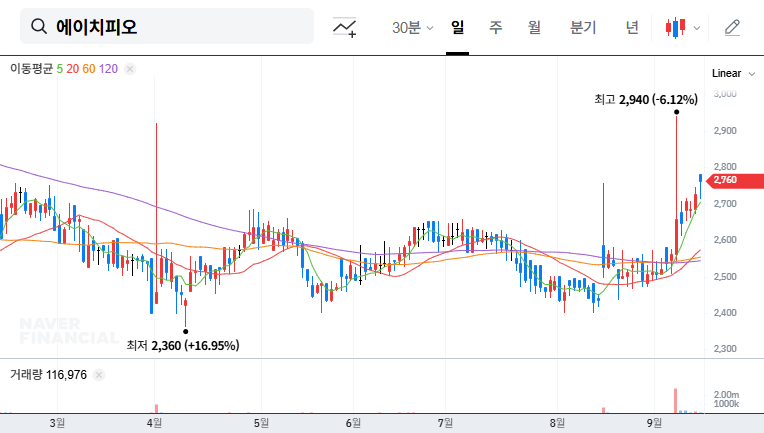Screen dimensions: 764x433
Task: Remove the 이동평균 indicator with X
Action: coord(130,69)
